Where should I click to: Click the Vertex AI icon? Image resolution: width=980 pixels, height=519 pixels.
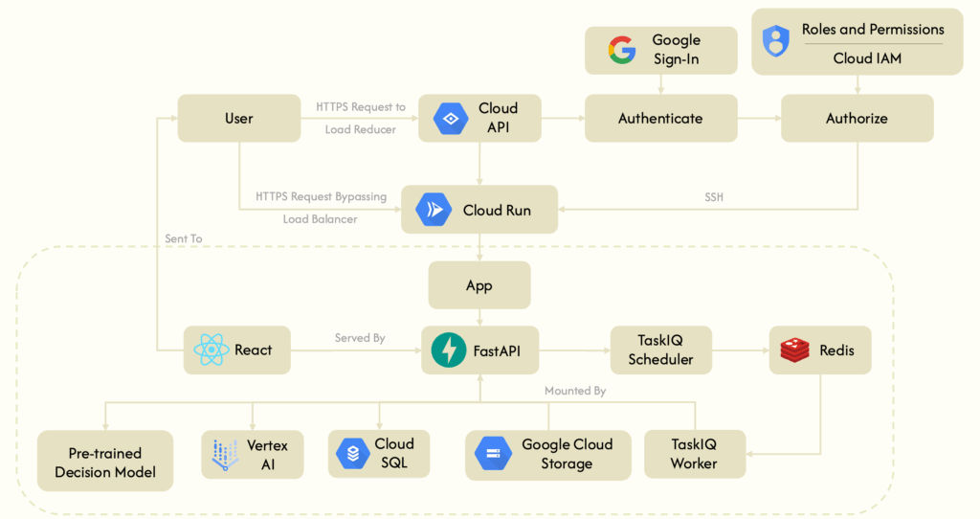click(x=226, y=455)
